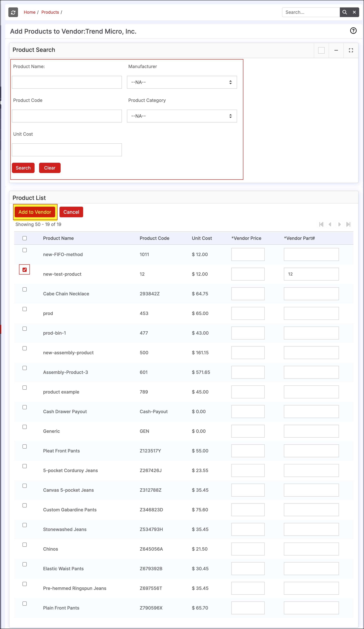Click the Unit Cost column header
364x629 pixels.
tap(202, 238)
